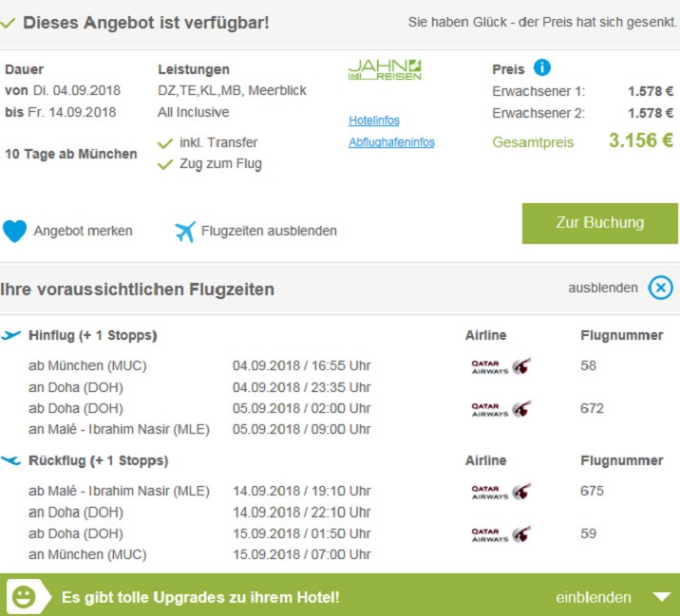Open the Hotelinfos link

click(374, 121)
